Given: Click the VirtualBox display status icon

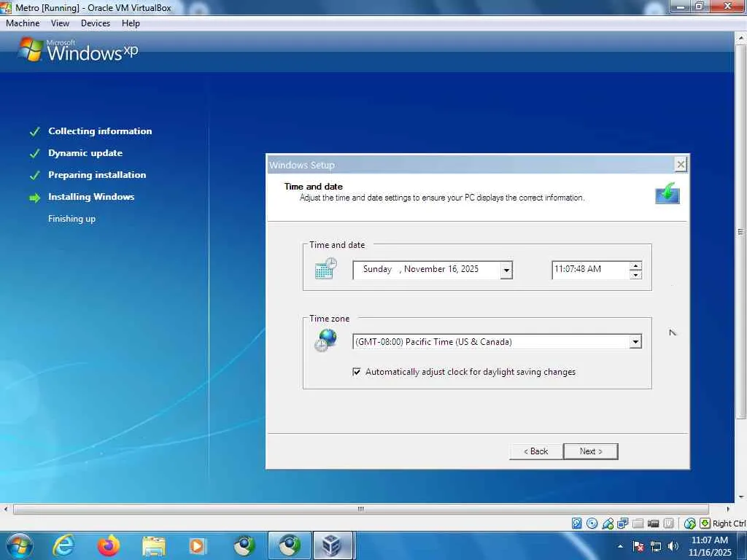Looking at the screenshot, I should point(653,524).
